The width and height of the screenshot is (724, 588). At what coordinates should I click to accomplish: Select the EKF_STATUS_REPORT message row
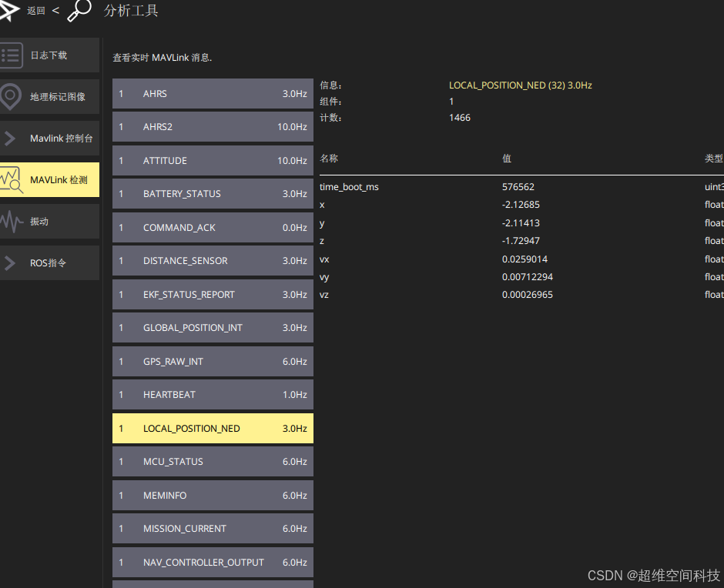coord(213,295)
